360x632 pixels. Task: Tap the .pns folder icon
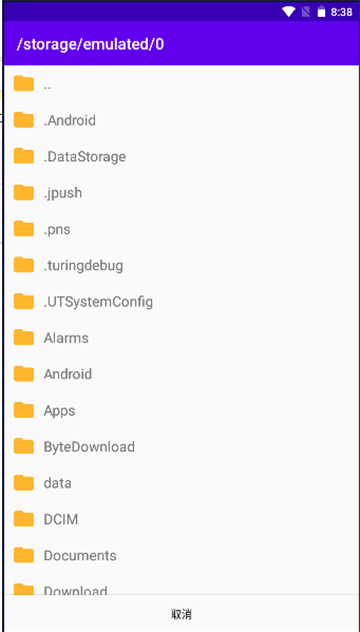pyautogui.click(x=23, y=229)
